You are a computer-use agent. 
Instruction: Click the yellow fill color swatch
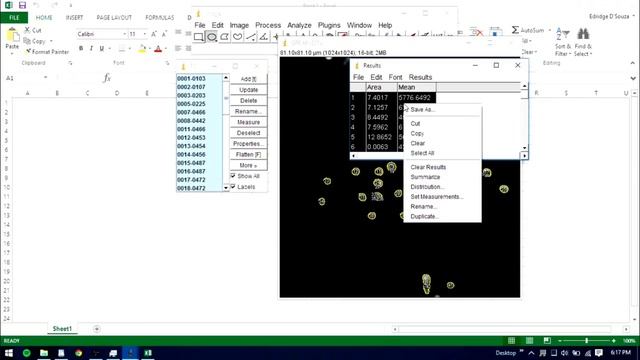point(142,49)
